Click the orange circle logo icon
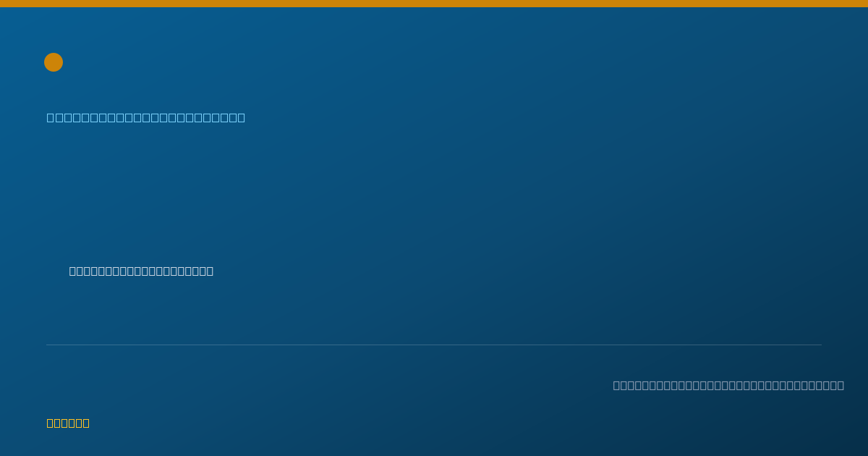 [54, 62]
